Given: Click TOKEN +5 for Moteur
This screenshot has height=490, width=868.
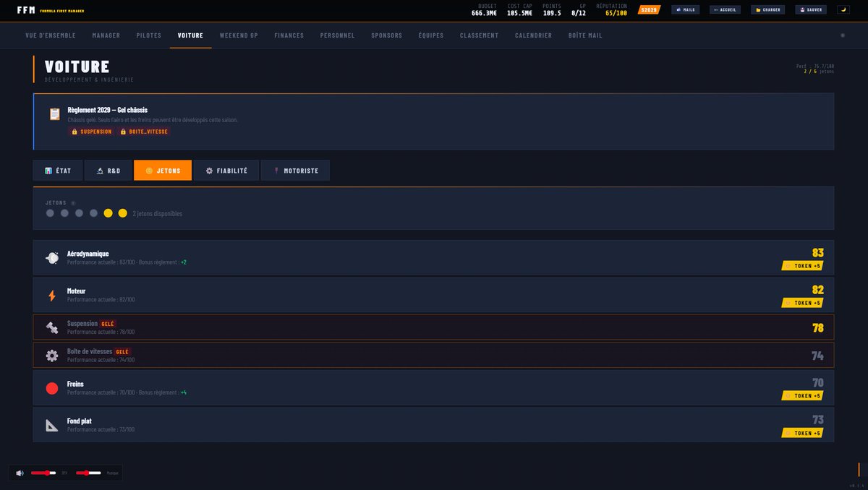Looking at the screenshot, I should [804, 303].
